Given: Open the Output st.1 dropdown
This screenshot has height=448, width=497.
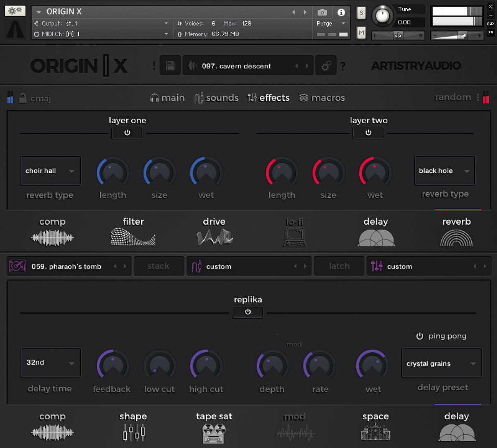Looking at the screenshot, I should pos(101,24).
